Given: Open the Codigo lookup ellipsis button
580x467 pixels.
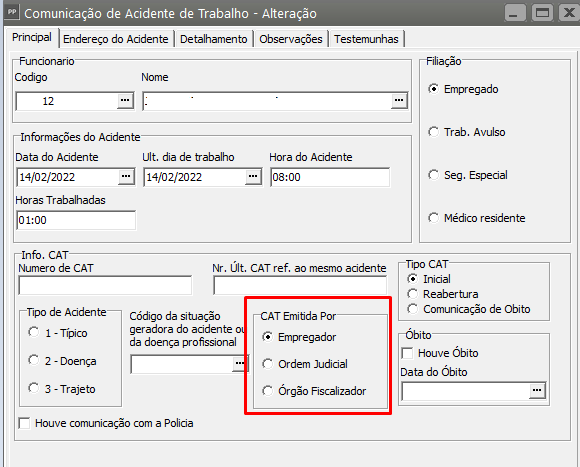Looking at the screenshot, I should [125, 101].
